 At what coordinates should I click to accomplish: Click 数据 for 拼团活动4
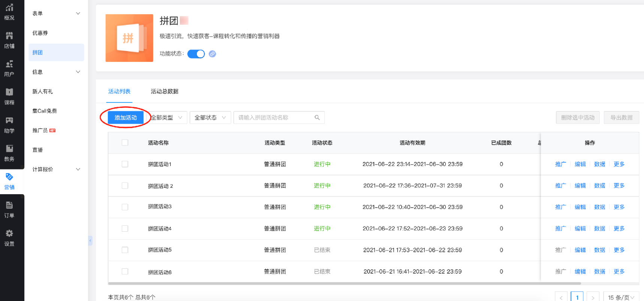point(599,228)
